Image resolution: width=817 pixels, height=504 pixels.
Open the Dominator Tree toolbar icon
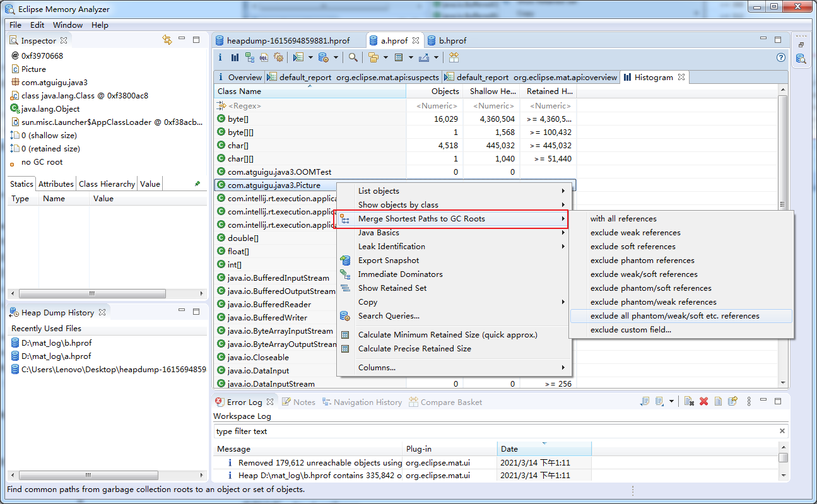pos(250,57)
